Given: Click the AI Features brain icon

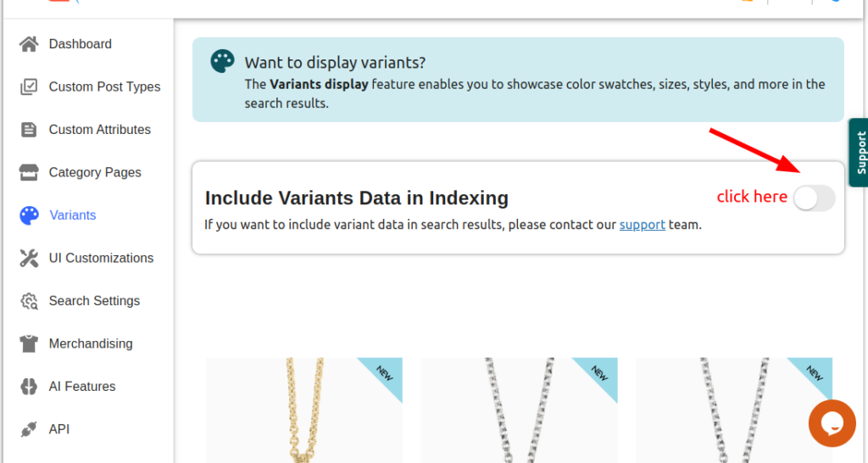Looking at the screenshot, I should pyautogui.click(x=29, y=387).
